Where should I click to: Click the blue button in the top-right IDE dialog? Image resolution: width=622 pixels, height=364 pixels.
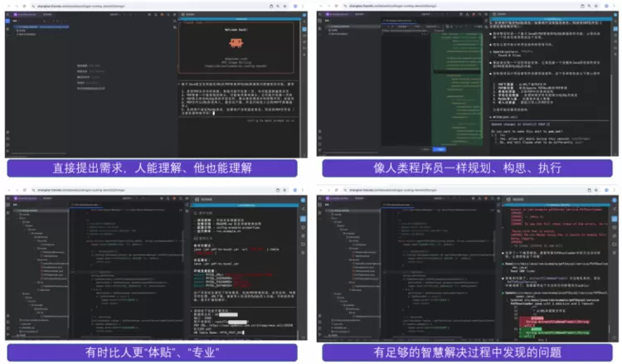click(x=441, y=149)
